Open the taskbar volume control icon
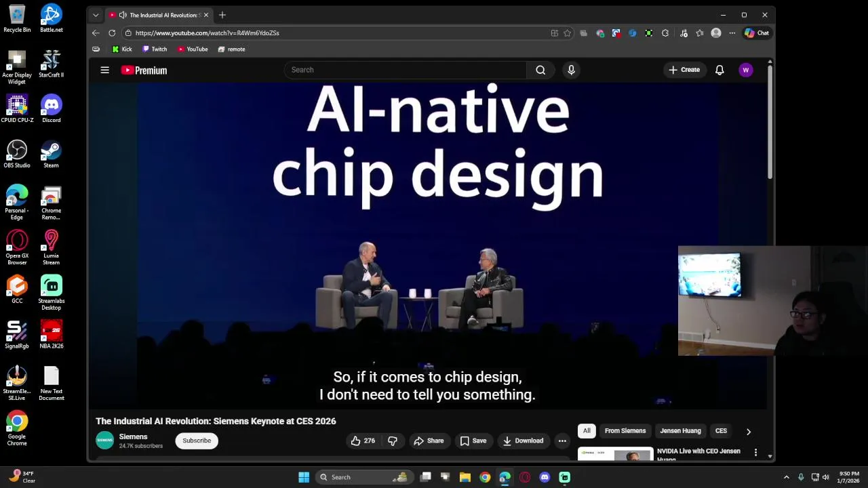Viewport: 868px width, 488px height. click(825, 477)
